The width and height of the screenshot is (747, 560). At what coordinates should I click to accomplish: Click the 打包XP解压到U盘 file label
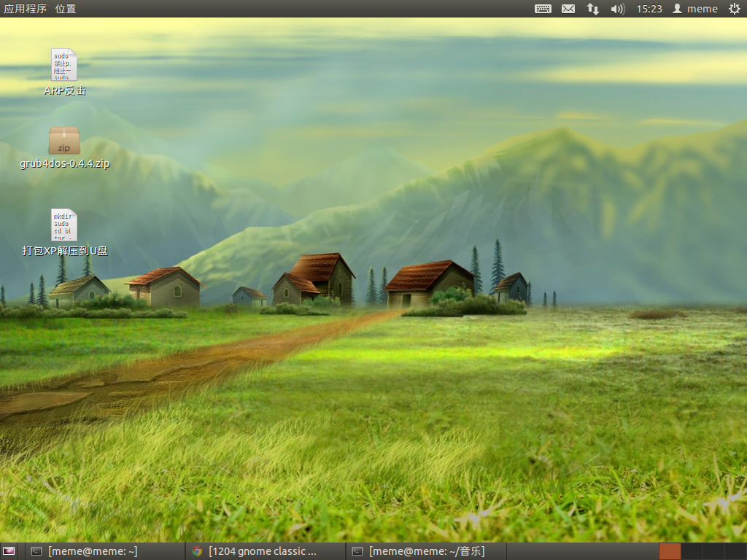click(x=65, y=251)
